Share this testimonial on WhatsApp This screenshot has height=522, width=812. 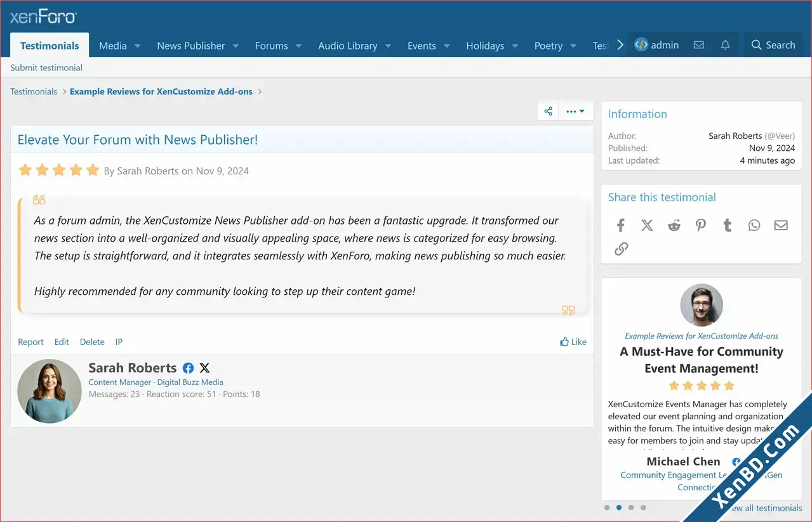coord(754,225)
